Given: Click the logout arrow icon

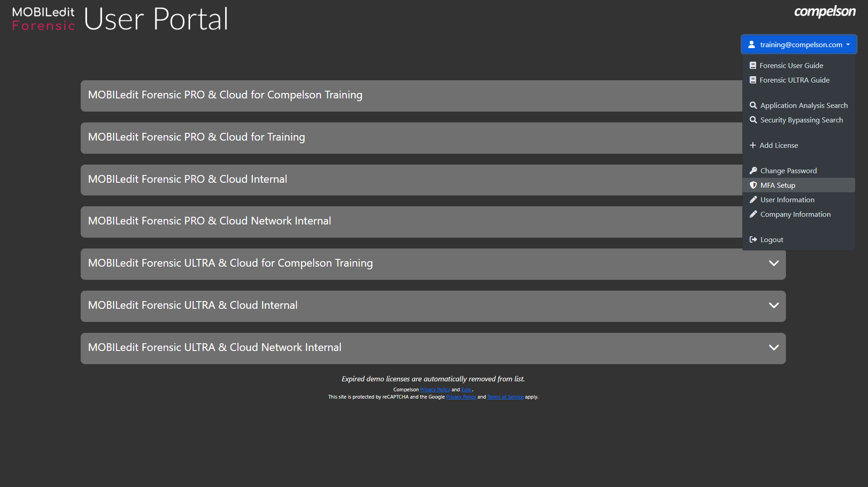Looking at the screenshot, I should [x=753, y=240].
